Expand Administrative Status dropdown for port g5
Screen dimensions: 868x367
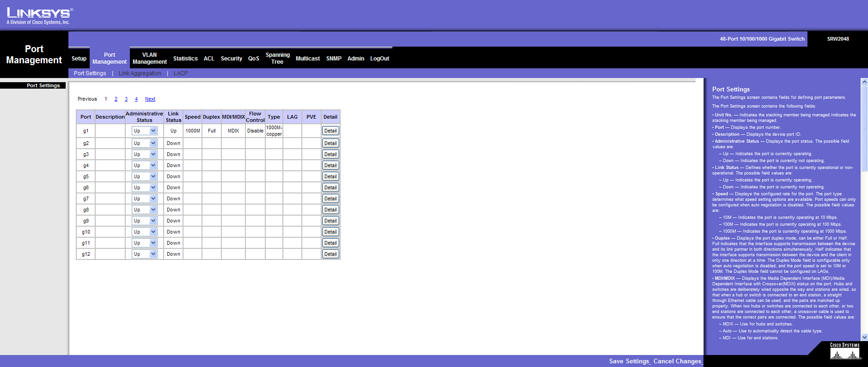(x=144, y=177)
